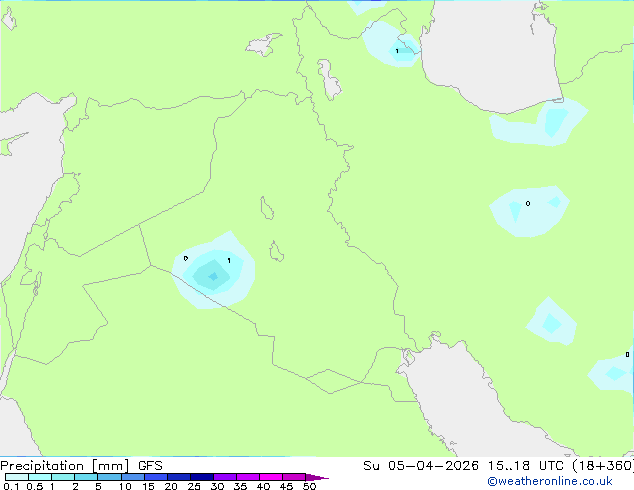Image resolution: width=634 pixels, height=490 pixels.
Task: Click the 0.1–0.5 mm legend swatch
Action: click(x=17, y=477)
